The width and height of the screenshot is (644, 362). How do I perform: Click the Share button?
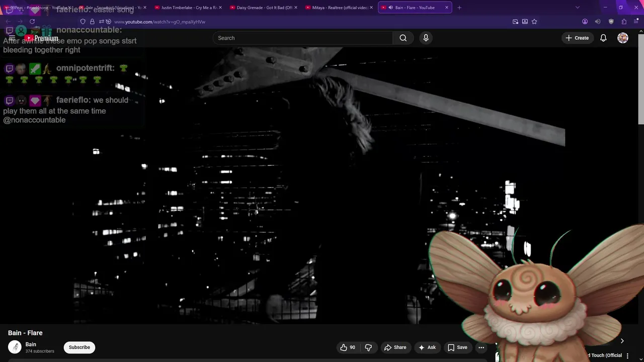point(395,347)
